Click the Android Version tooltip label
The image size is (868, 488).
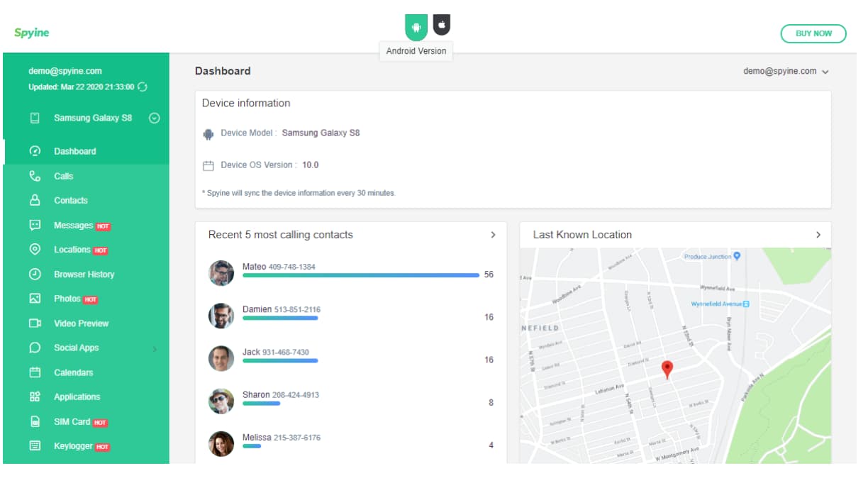click(416, 51)
